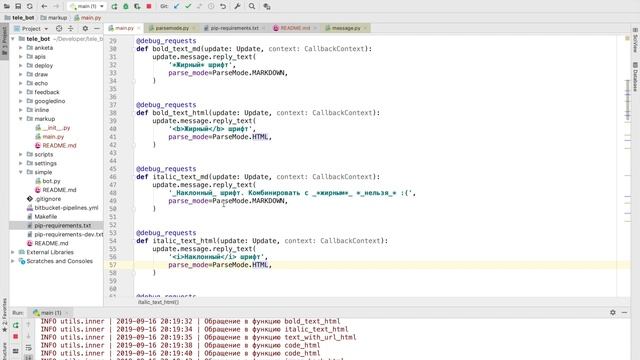Navigate Forward with the right arrow icon

click(x=56, y=6)
